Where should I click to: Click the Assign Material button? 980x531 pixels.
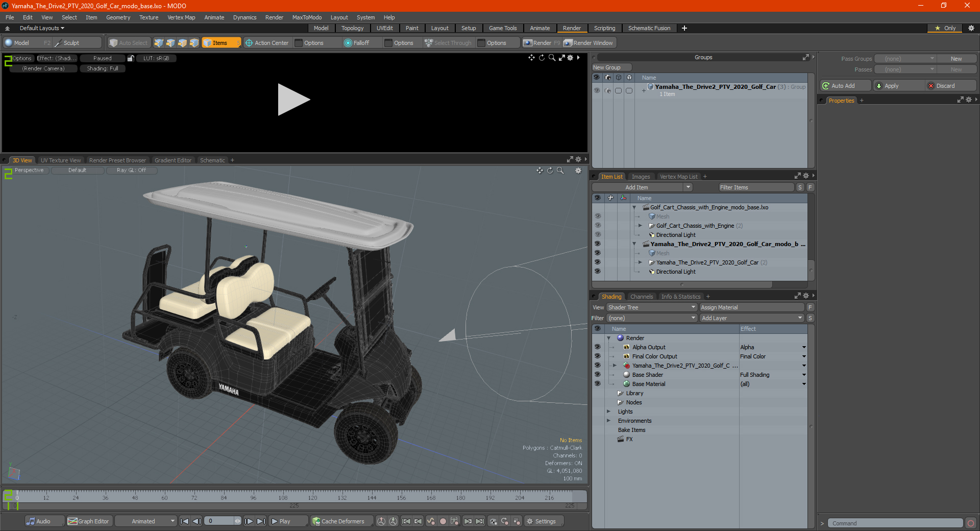tap(751, 307)
